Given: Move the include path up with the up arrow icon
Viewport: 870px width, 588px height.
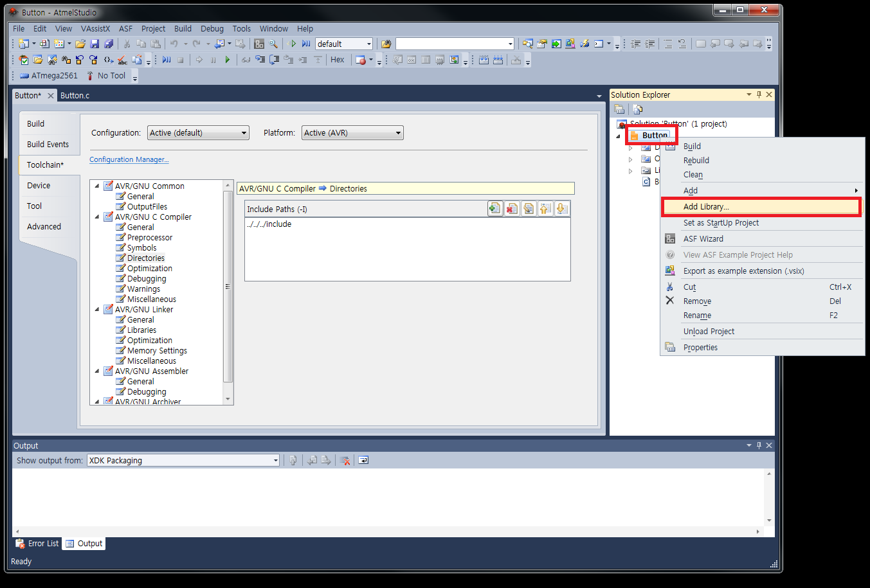Looking at the screenshot, I should coord(545,209).
